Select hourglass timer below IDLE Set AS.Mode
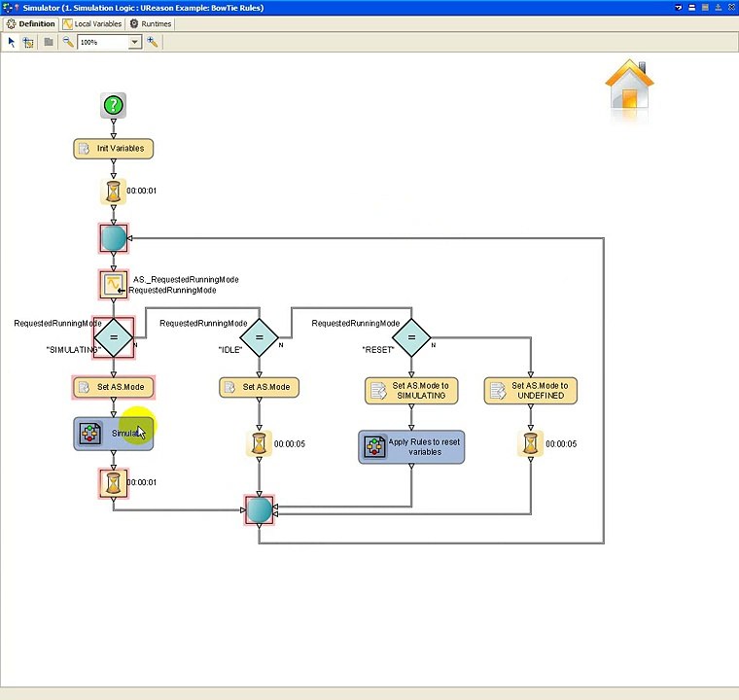Viewport: 739px width, 700px height. (259, 443)
